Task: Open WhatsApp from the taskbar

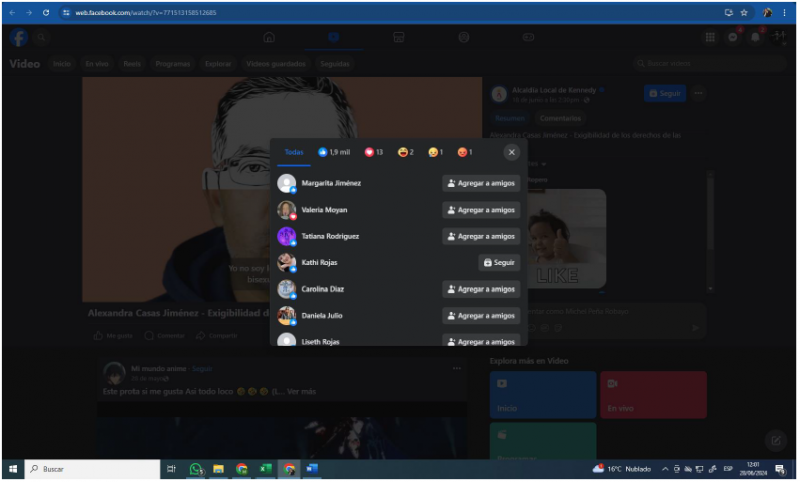Action: tap(196, 470)
